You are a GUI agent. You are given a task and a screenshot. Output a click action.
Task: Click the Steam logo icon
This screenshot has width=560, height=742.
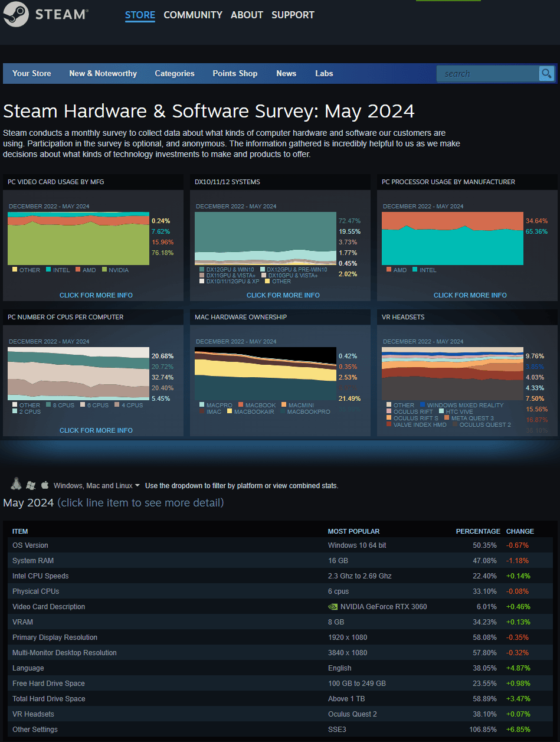click(x=15, y=14)
